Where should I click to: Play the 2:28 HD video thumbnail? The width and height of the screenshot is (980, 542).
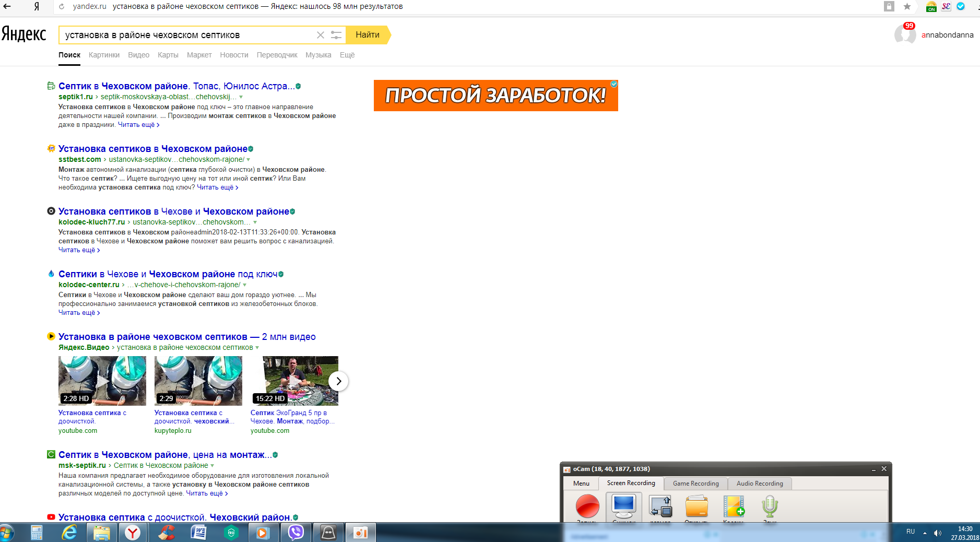click(102, 381)
